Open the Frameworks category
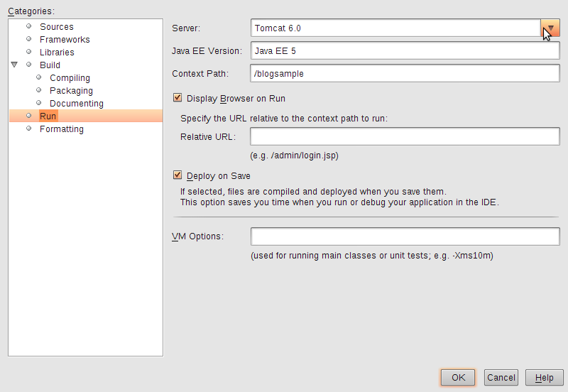This screenshot has width=568, height=392. click(x=65, y=40)
